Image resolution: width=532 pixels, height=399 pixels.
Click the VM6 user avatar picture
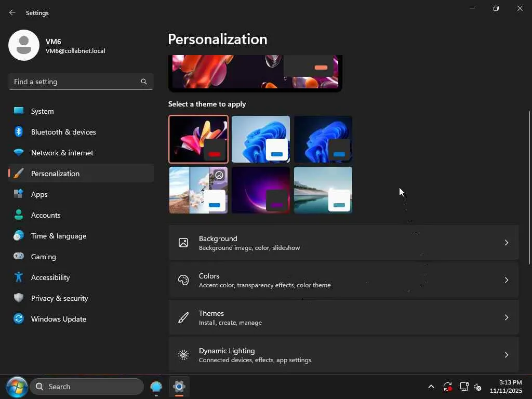pos(24,45)
